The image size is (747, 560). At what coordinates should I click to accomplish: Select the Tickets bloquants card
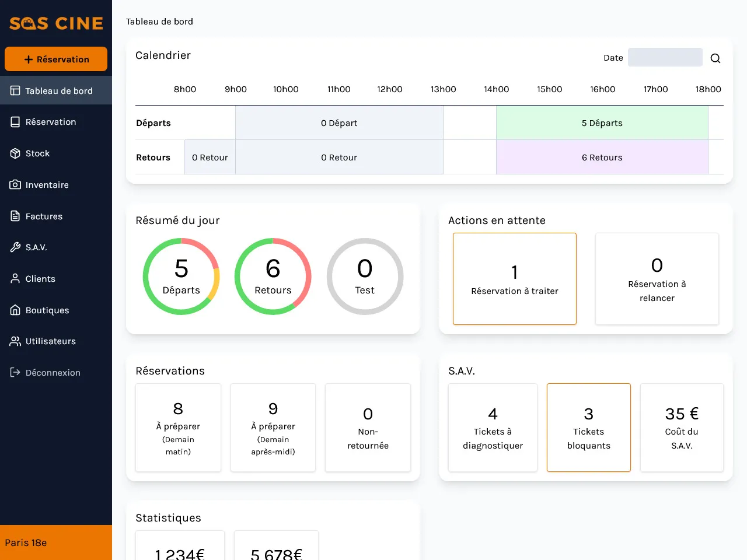pyautogui.click(x=588, y=428)
